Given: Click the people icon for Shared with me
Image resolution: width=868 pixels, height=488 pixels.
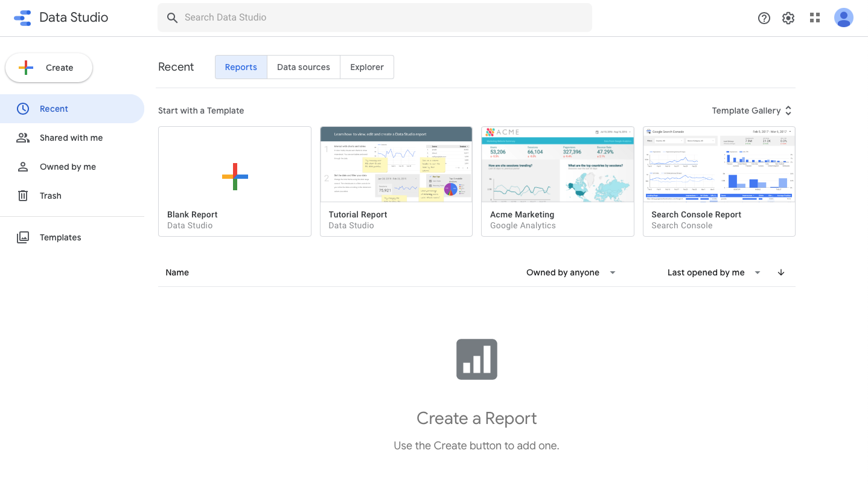Looking at the screenshot, I should [23, 138].
